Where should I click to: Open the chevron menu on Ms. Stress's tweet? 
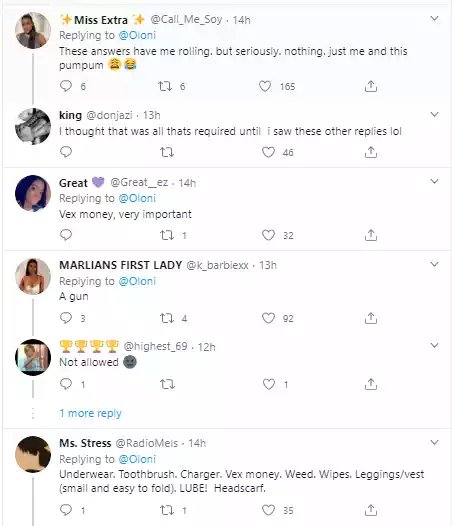[x=435, y=442]
